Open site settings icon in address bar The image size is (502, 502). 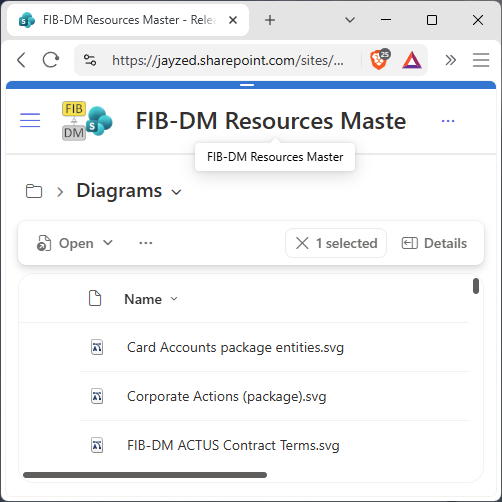coord(90,60)
